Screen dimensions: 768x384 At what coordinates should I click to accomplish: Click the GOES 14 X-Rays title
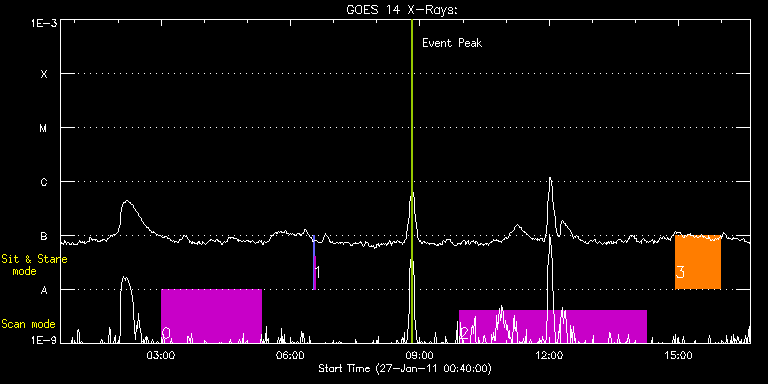(x=402, y=10)
